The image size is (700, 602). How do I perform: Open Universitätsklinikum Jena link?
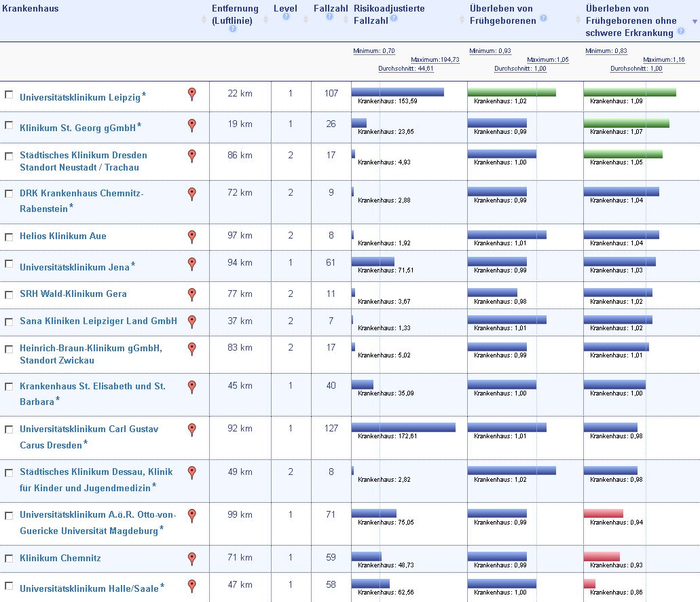tap(75, 267)
